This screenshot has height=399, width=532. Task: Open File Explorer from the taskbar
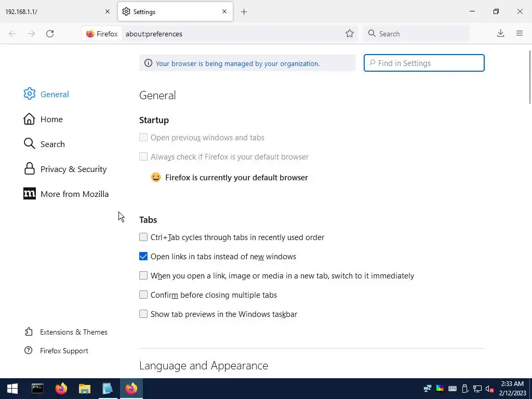pyautogui.click(x=85, y=389)
